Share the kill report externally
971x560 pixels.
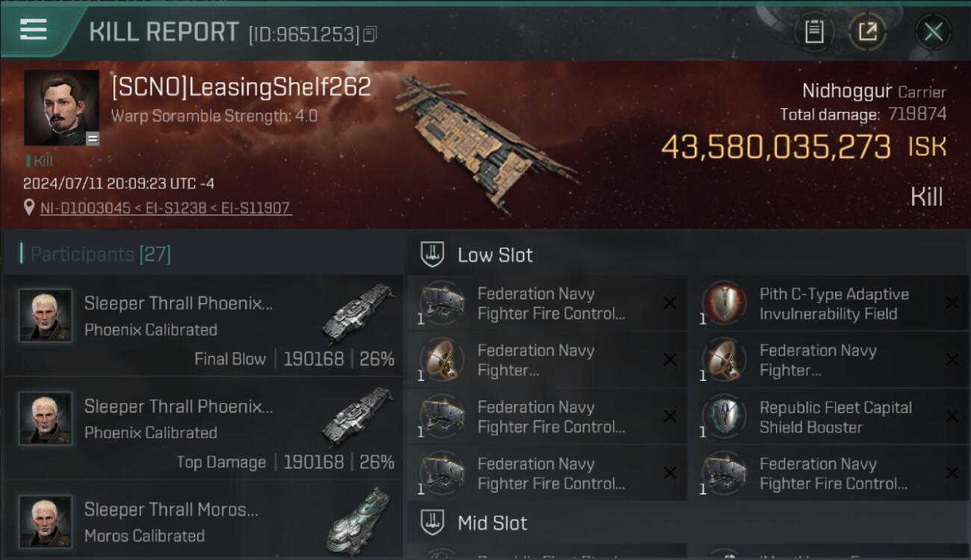866,32
